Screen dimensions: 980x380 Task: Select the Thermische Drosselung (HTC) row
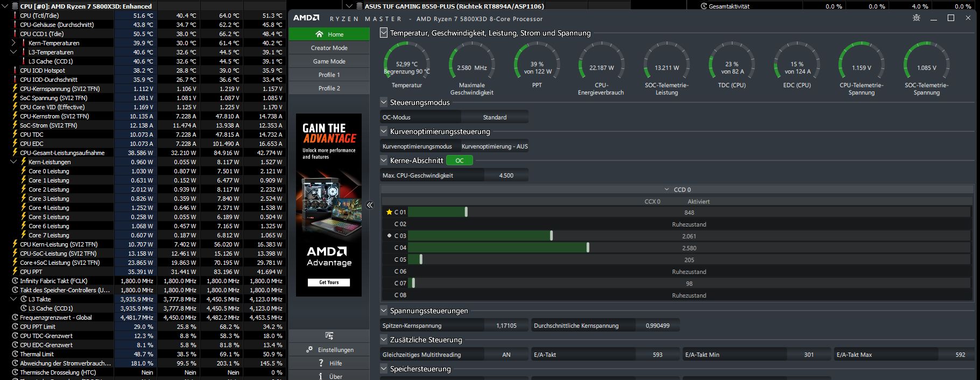(143, 372)
